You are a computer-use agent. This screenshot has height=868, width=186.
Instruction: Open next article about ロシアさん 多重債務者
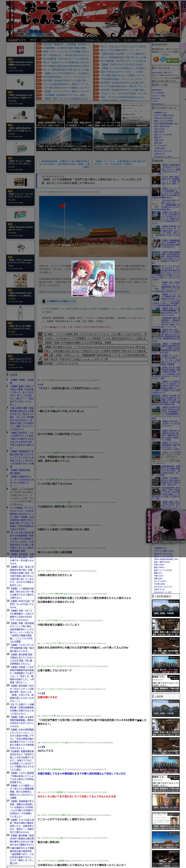click(120, 163)
